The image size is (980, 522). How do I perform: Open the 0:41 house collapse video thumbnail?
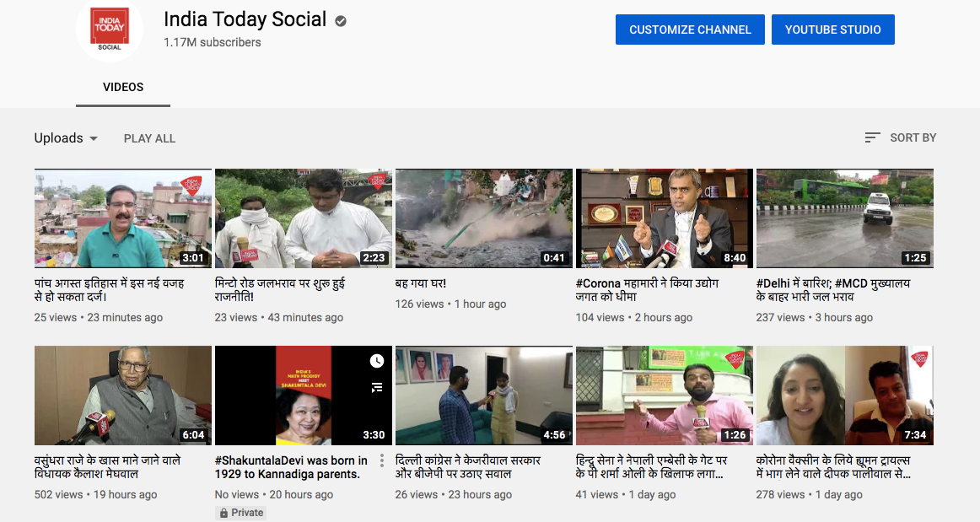pos(484,218)
